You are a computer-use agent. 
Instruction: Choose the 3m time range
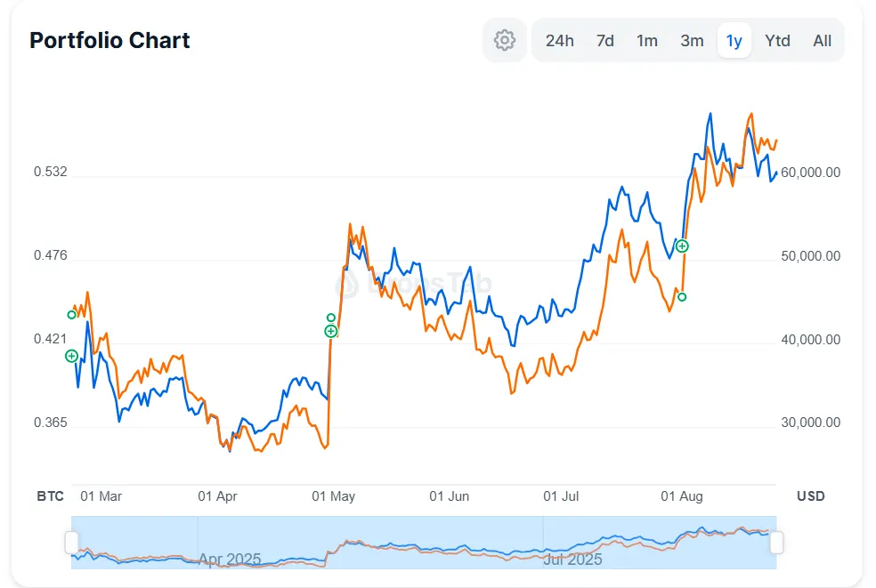(692, 41)
